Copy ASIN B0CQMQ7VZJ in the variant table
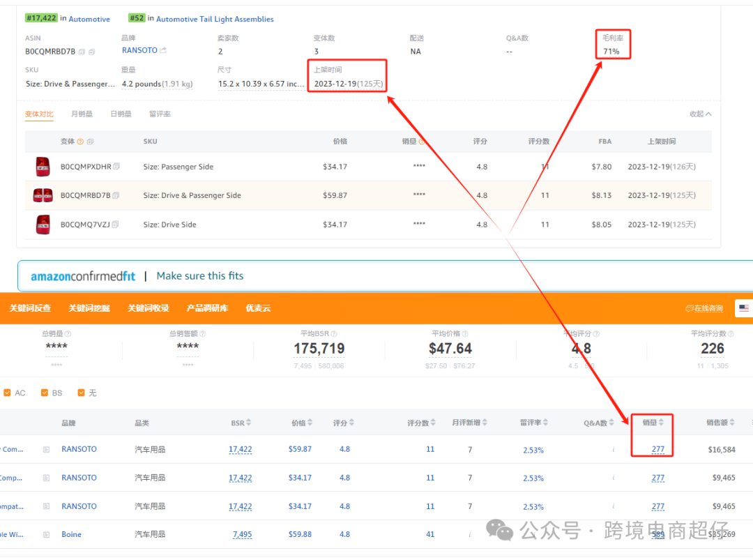The image size is (753, 560). point(115,225)
